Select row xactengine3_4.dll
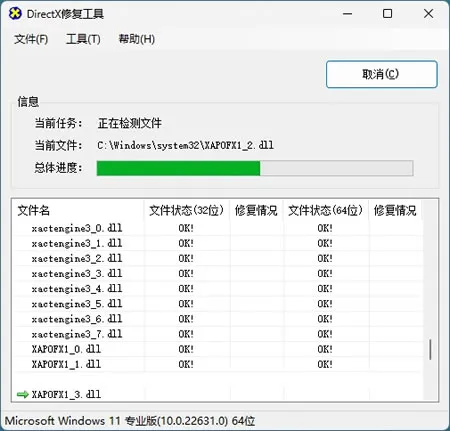Screen dimensions: 450x431 click(218, 289)
